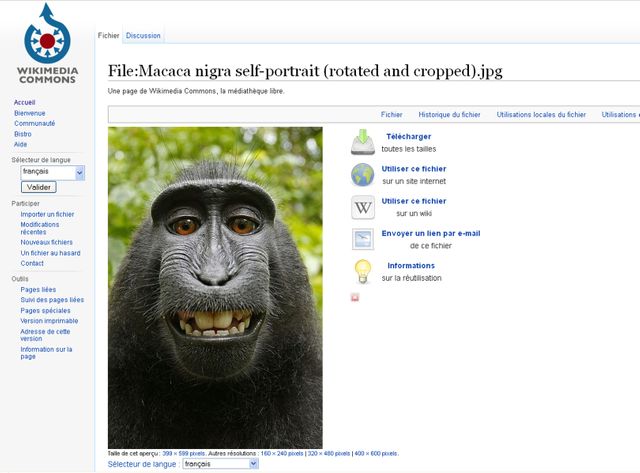This screenshot has height=473, width=640.
Task: Click the small red icon below Informations
Action: point(355,298)
